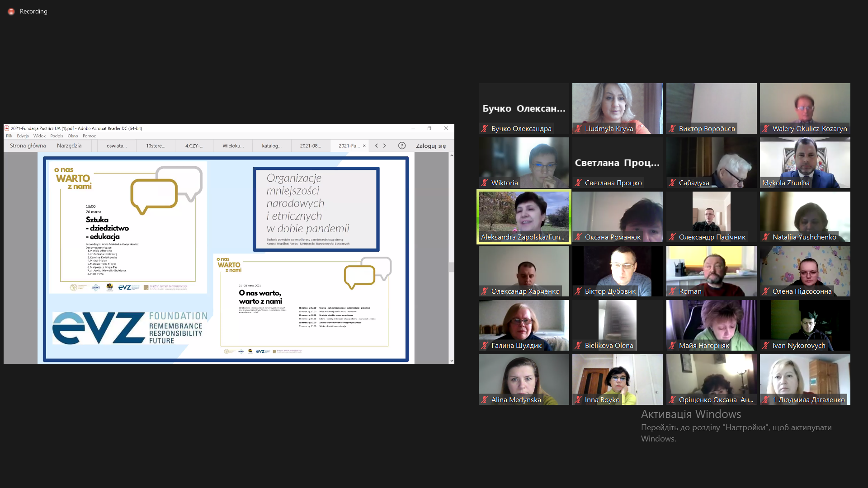Close the 2021-Fu... document tab

click(364, 145)
